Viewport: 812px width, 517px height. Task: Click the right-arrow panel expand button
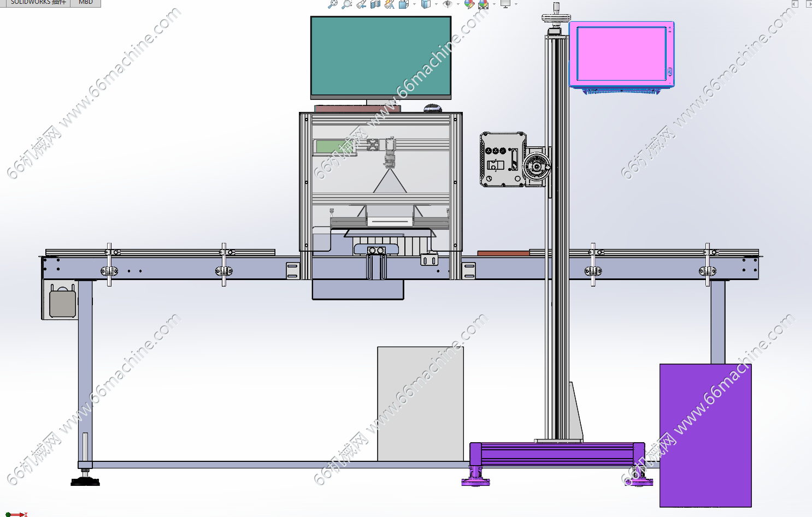[809, 3]
